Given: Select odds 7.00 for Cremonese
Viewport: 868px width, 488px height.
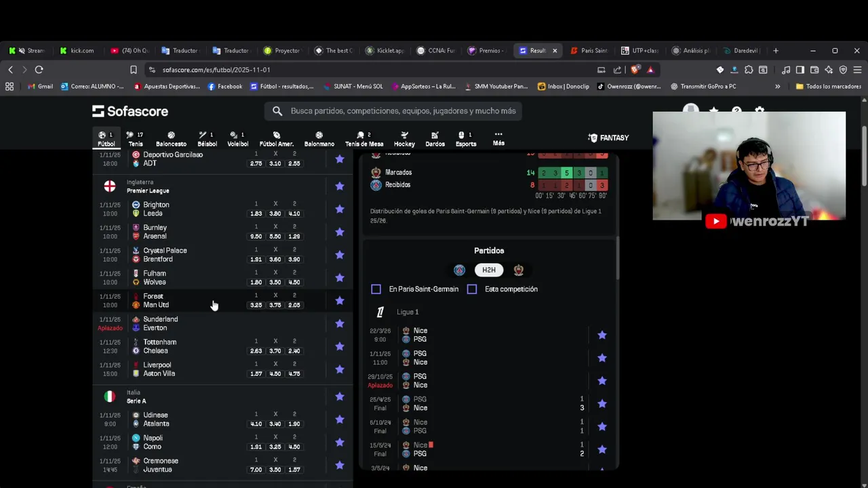Looking at the screenshot, I should (256, 470).
